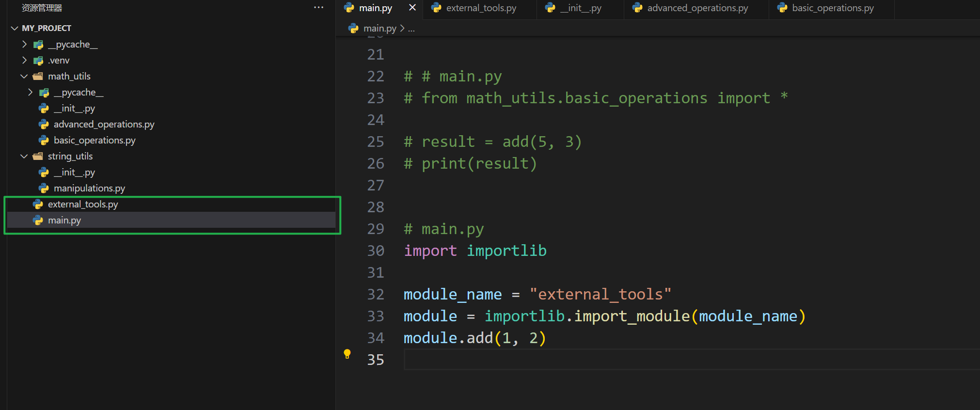Switch to the main.py editor tab
The image size is (980, 410).
(375, 8)
